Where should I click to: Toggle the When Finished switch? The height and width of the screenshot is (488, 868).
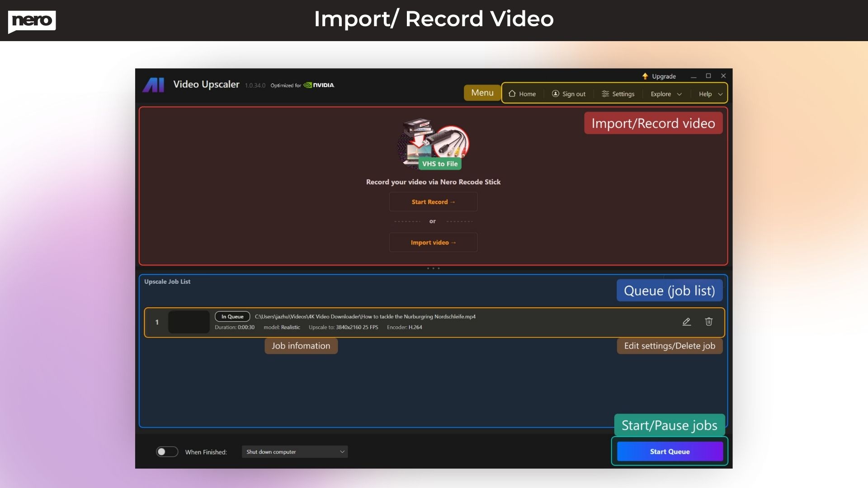point(167,451)
